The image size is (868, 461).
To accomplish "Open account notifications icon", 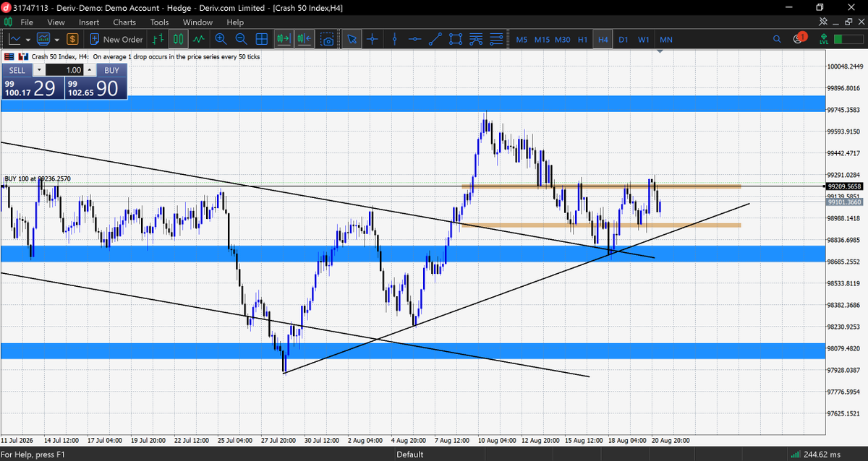I will tap(799, 38).
